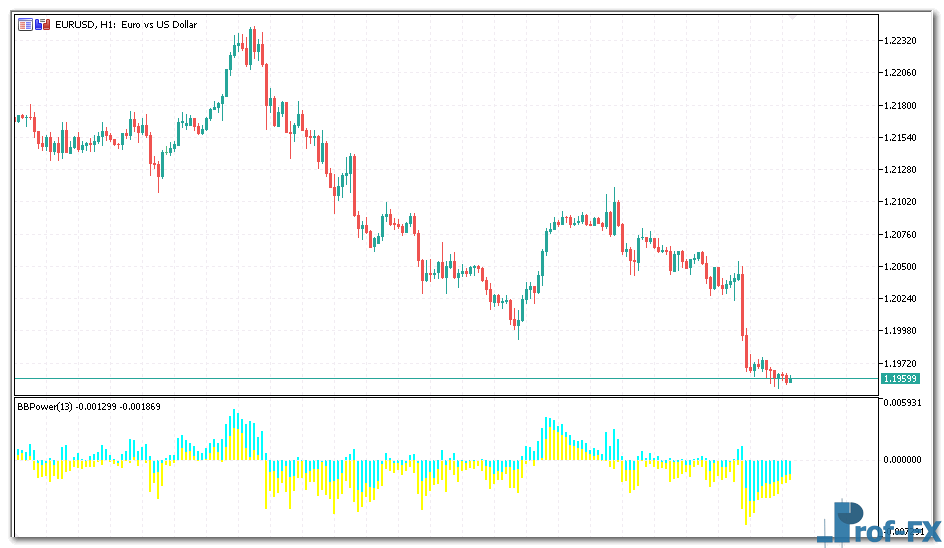The width and height of the screenshot is (944, 548).
Task: Click the 1.20760 price scale label
Action: click(x=901, y=234)
